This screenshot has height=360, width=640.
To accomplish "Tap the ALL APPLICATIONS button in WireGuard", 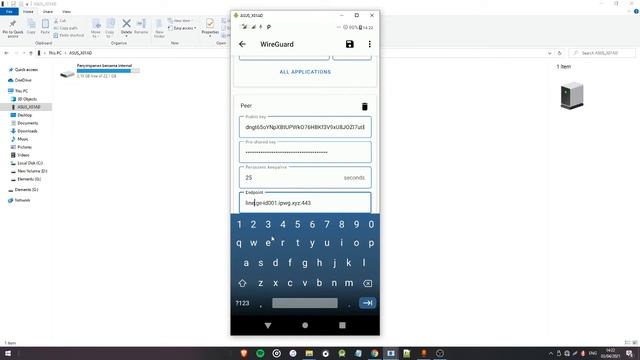I will 305,72.
